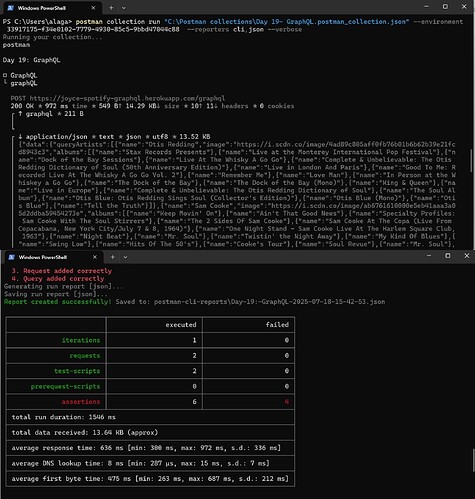The height and width of the screenshot is (499, 475).
Task: Click the herokuapp graphql POST URL
Action: [127, 98]
